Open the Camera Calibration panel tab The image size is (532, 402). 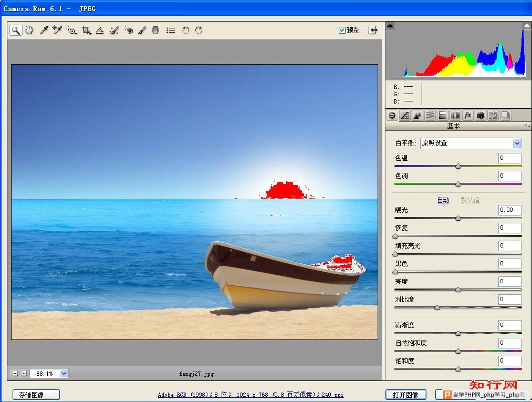[480, 116]
